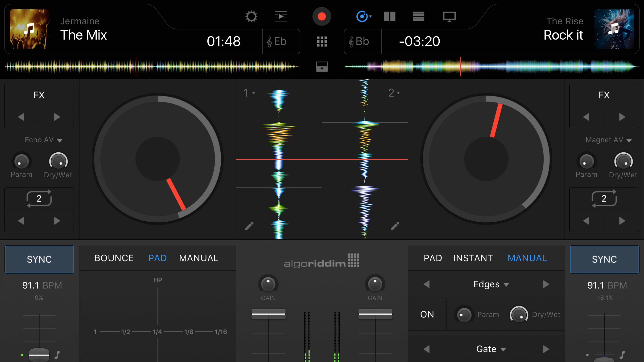Screen dimensions: 644x362
Task: Halve the left deck loop length arrow
Action: pos(22,221)
